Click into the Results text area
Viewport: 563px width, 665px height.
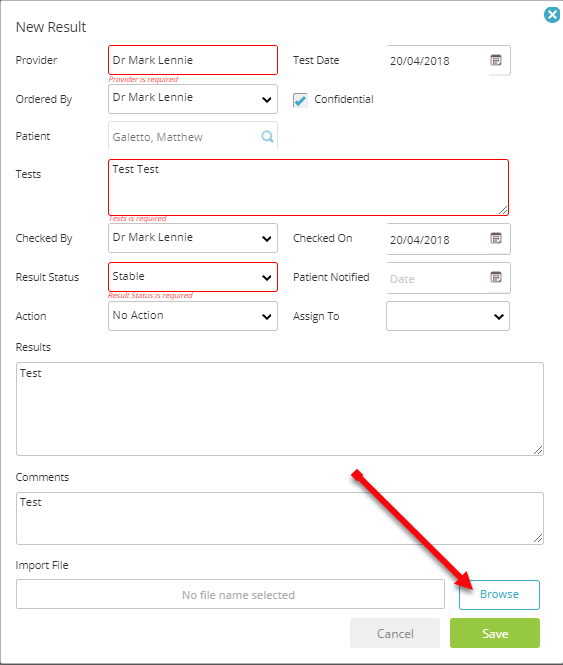pyautogui.click(x=280, y=409)
